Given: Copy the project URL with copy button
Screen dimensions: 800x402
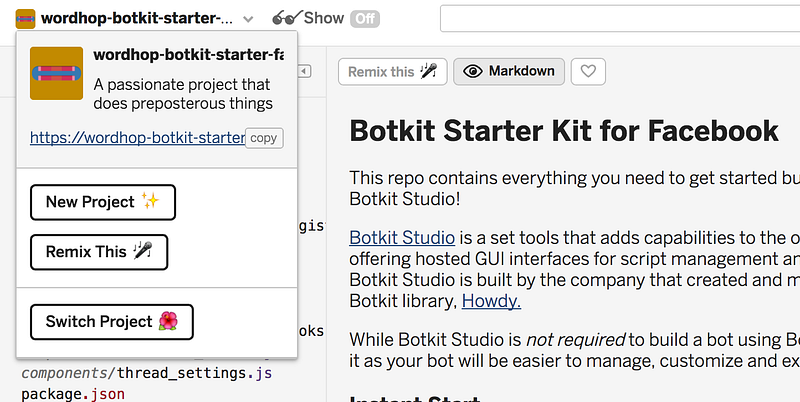Looking at the screenshot, I should click(x=264, y=138).
